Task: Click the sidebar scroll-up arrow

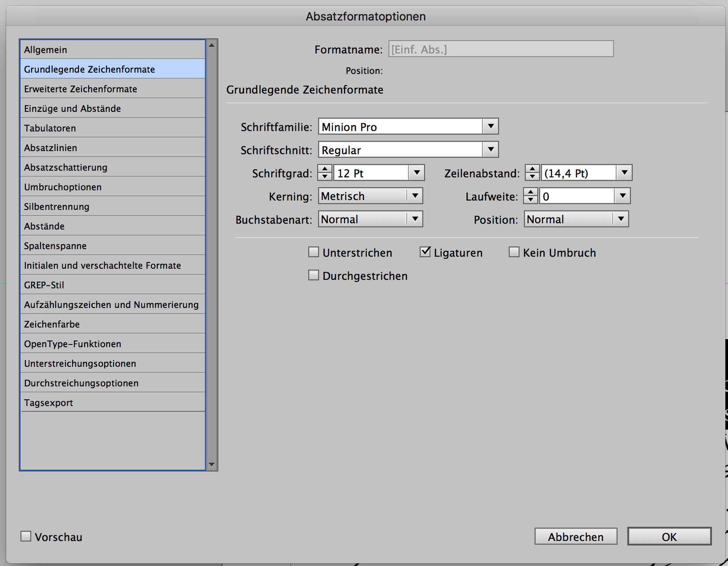Action: point(212,45)
